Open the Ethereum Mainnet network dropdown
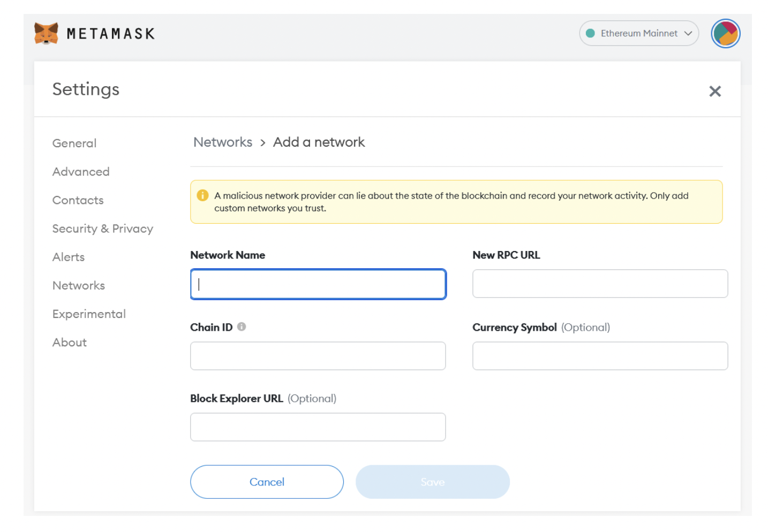Viewport: 768px width, 532px height. (x=638, y=33)
